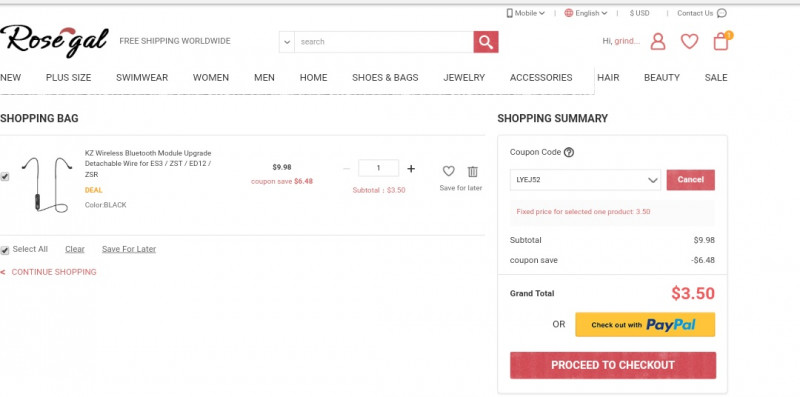
Task: Check out with PayPal button
Action: pos(645,325)
